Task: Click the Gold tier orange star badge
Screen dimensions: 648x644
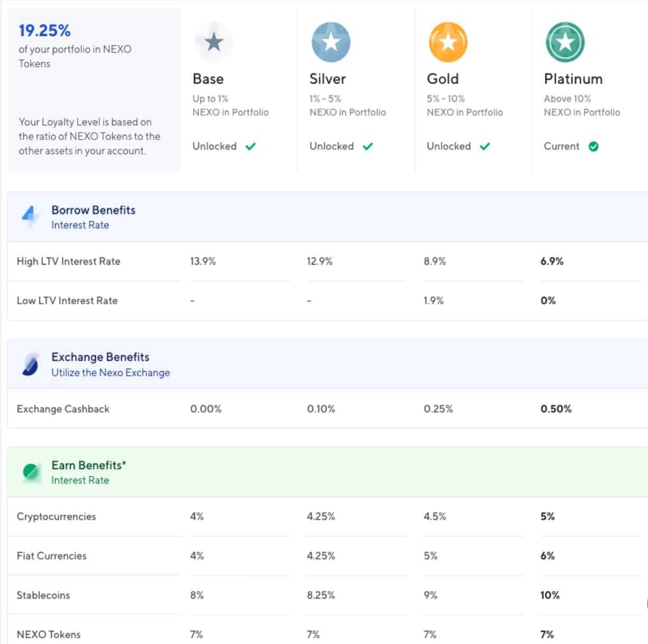Action: pyautogui.click(x=448, y=42)
